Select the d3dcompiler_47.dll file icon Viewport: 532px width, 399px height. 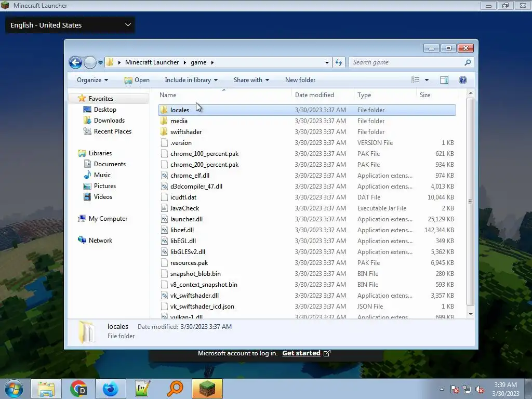164,187
